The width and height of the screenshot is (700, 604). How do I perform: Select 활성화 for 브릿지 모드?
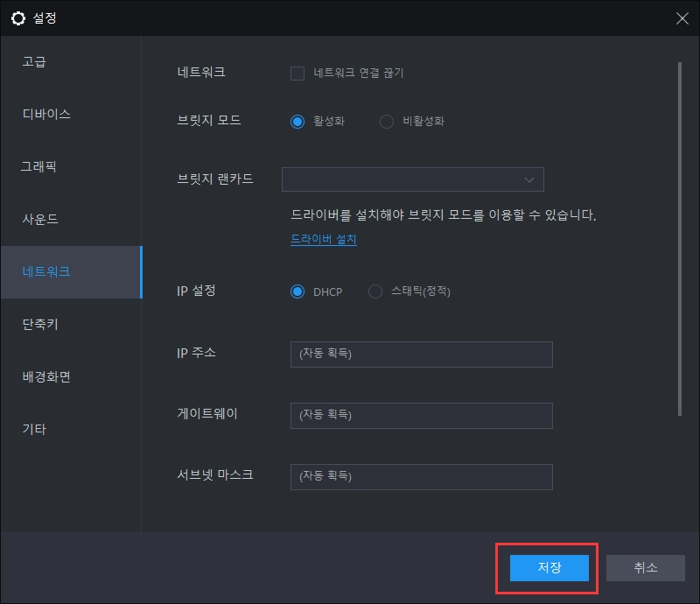(297, 121)
